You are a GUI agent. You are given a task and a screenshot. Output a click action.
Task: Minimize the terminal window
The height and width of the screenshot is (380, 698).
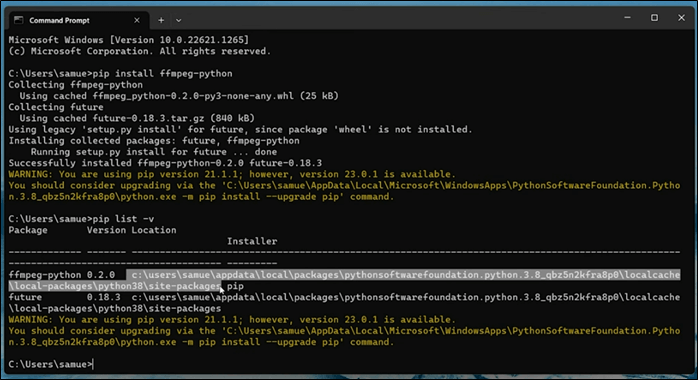click(627, 18)
